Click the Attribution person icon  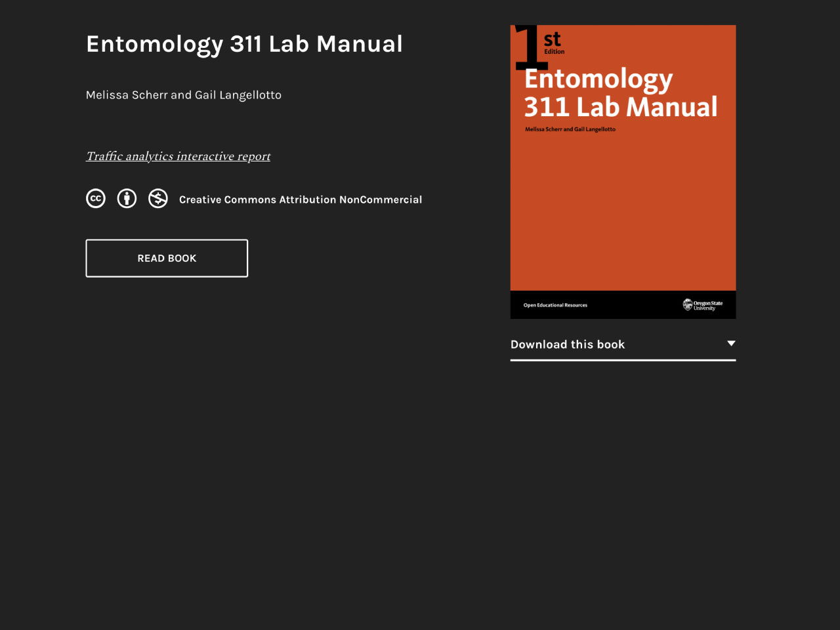click(x=127, y=198)
